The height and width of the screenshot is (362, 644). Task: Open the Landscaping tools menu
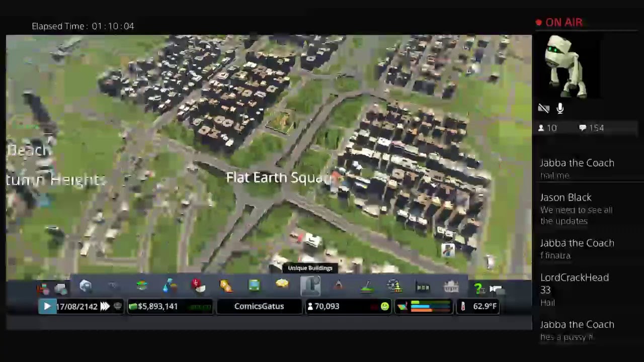coord(367,287)
